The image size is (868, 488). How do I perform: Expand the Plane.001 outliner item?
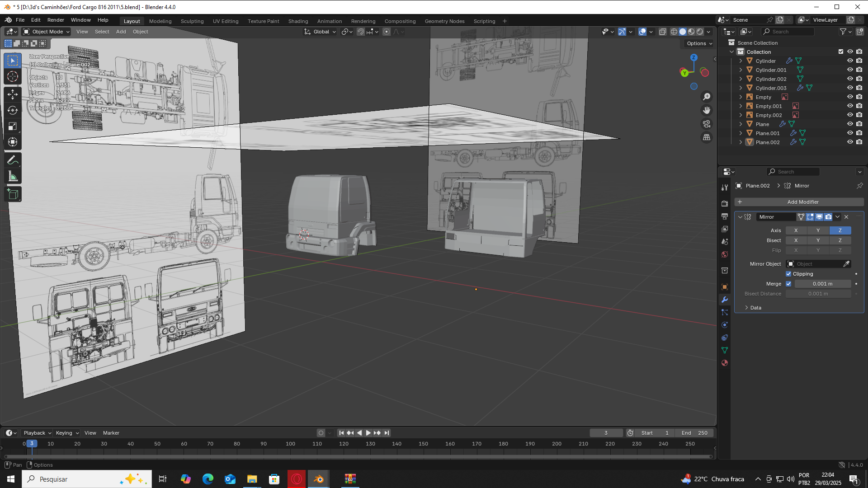(x=741, y=133)
